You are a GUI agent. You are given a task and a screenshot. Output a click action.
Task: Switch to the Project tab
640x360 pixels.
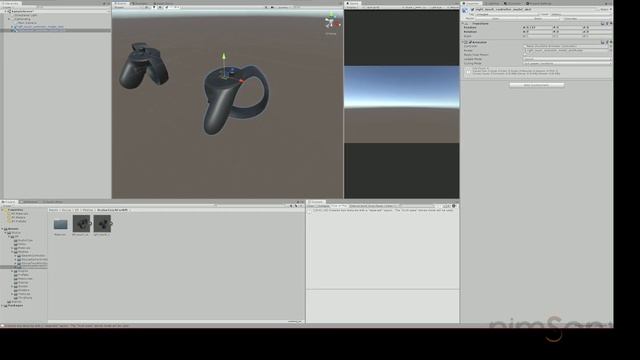tap(9, 202)
